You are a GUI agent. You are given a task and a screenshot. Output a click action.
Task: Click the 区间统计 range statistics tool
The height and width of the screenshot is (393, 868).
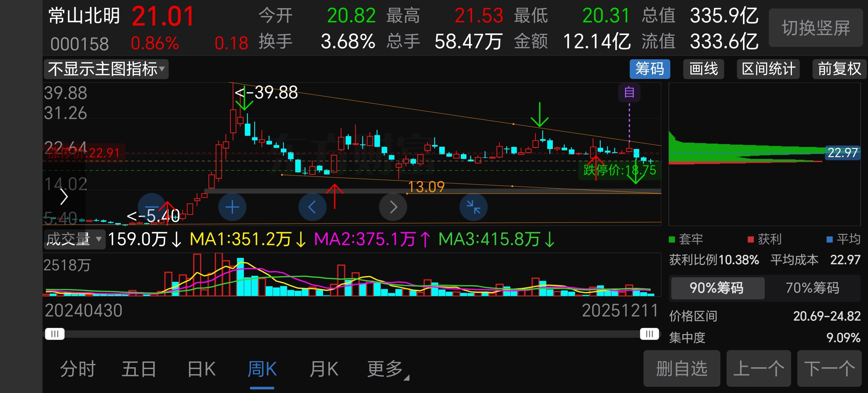[x=768, y=69]
